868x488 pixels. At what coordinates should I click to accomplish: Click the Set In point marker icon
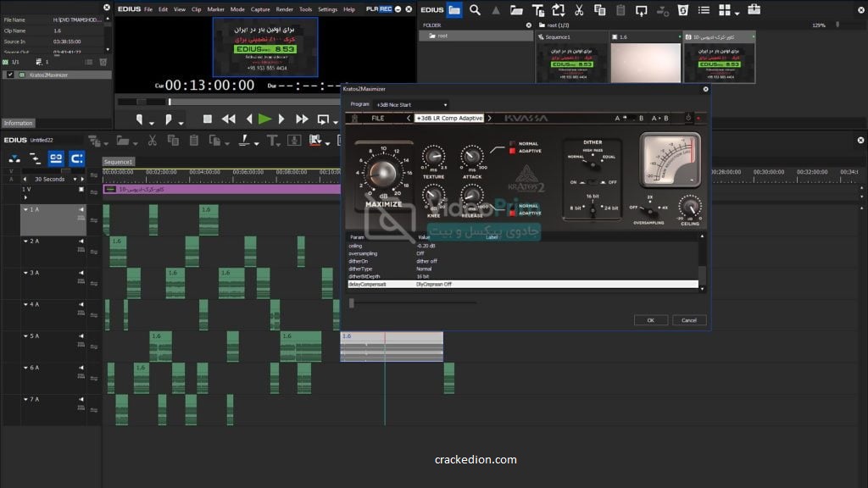click(140, 119)
